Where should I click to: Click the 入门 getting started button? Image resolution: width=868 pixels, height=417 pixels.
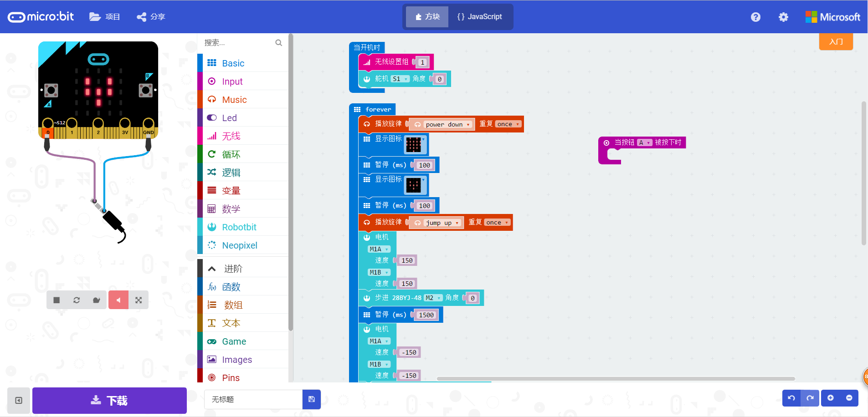click(x=836, y=41)
